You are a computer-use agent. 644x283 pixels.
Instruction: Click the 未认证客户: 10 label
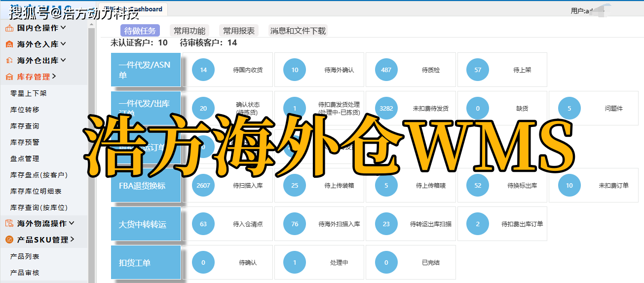(x=139, y=43)
